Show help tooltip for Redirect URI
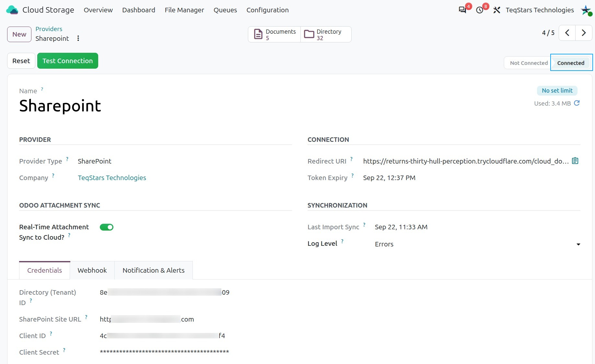The image size is (595, 364). (x=351, y=159)
